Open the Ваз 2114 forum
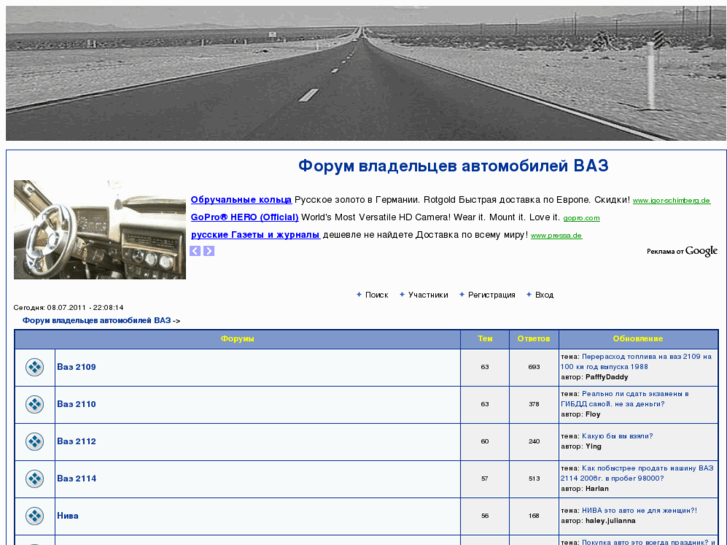 [x=77, y=478]
